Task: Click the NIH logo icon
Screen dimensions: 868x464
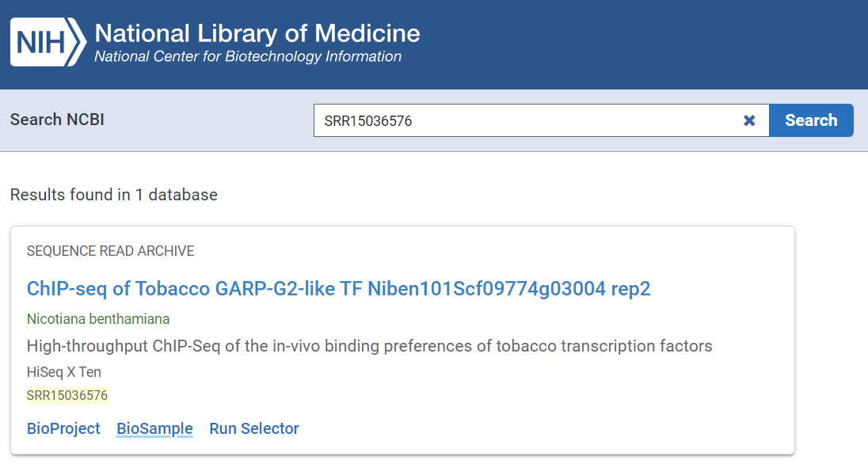Action: point(48,42)
